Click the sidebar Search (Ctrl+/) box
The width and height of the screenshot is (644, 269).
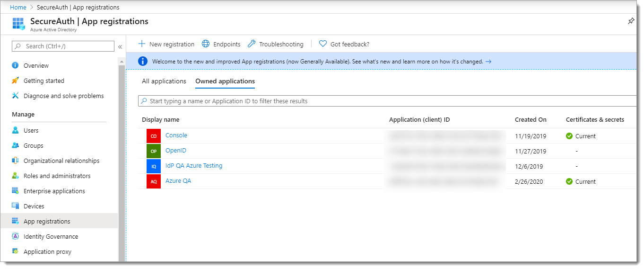pos(63,46)
